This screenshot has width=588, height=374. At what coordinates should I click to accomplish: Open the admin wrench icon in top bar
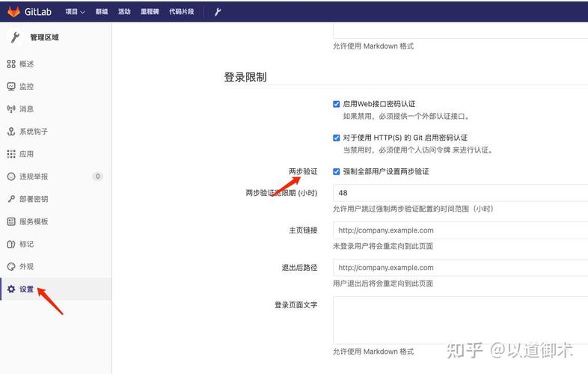click(218, 12)
